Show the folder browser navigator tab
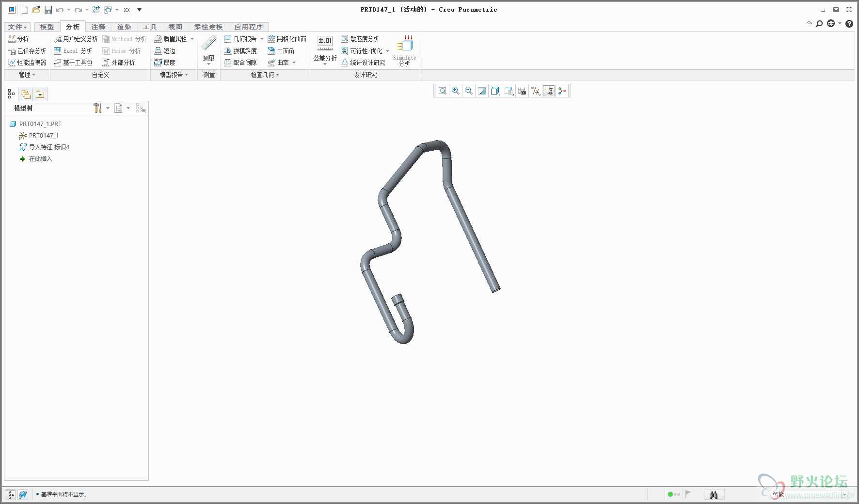Screen dimensions: 859x504 coord(26,94)
